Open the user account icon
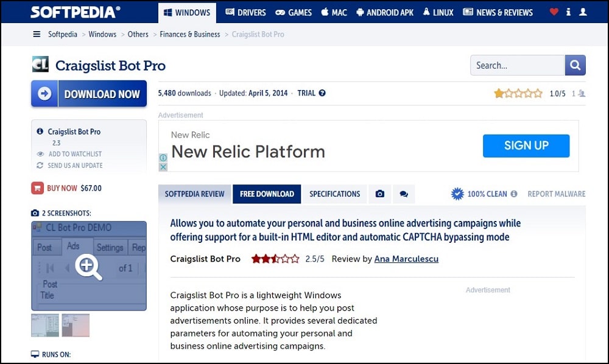 click(583, 12)
